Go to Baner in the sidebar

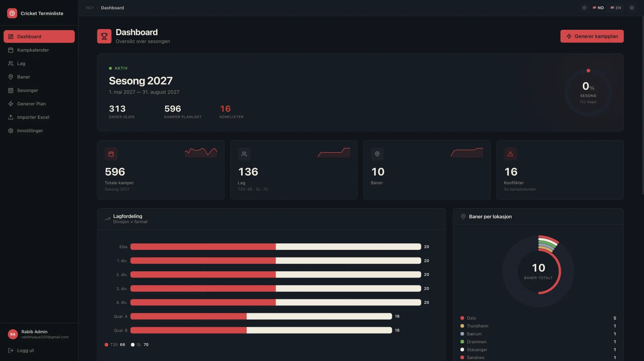pyautogui.click(x=39, y=77)
